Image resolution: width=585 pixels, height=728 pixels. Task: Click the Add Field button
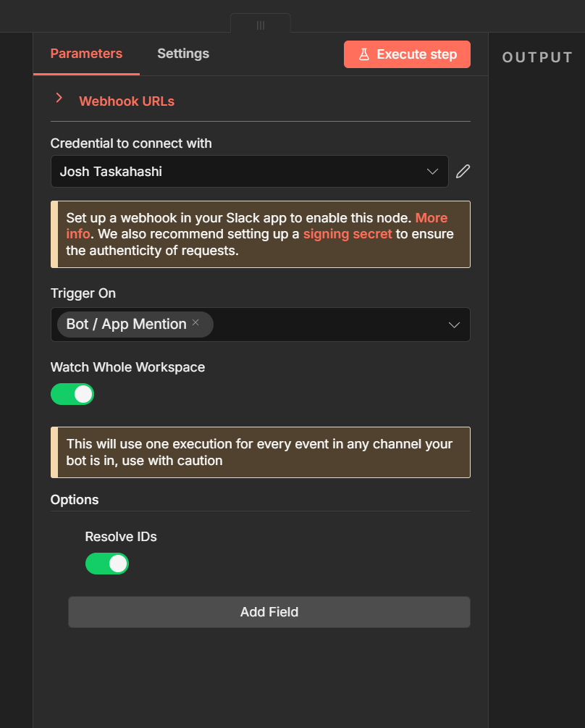pos(269,612)
